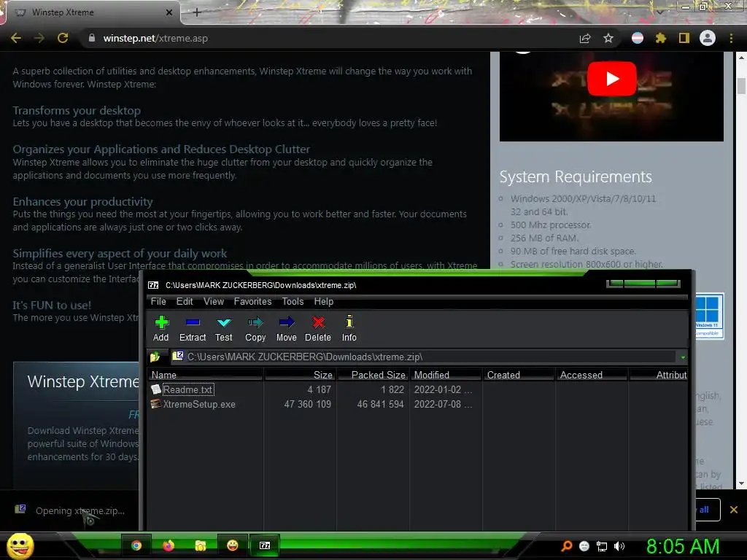Click the 'Opening xtreme.zip...' download item
Viewport: 747px width, 560px height.
[70, 510]
